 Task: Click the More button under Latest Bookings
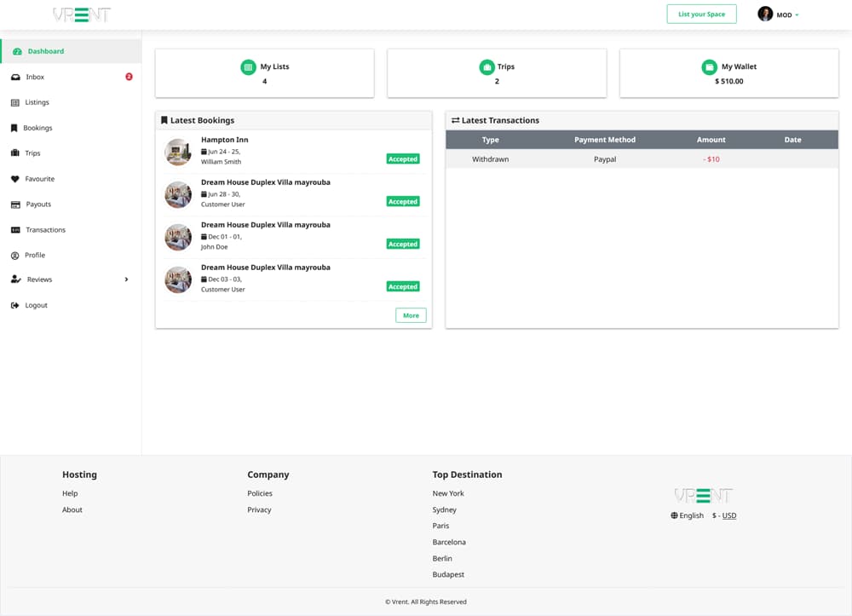click(411, 315)
